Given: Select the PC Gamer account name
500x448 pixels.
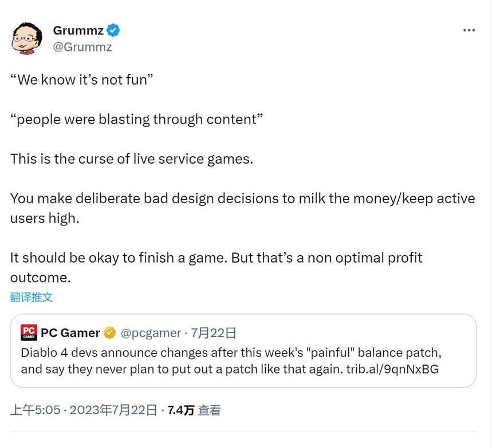Looking at the screenshot, I should click(x=70, y=333).
